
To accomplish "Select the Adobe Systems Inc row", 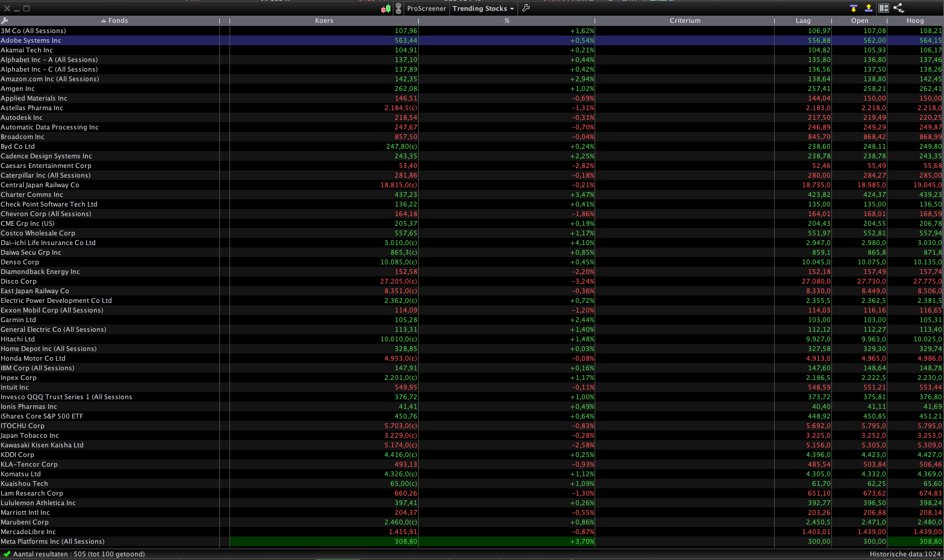I will tap(472, 40).
